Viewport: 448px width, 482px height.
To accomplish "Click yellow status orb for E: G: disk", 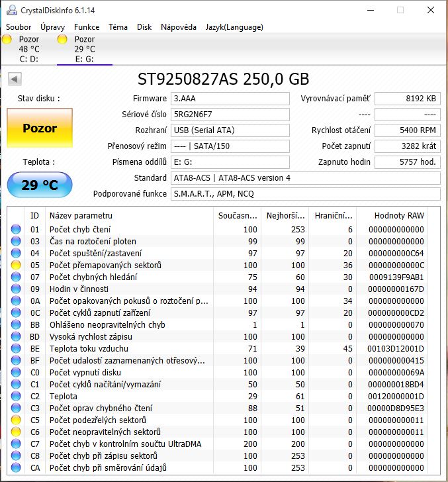I will 62,39.
